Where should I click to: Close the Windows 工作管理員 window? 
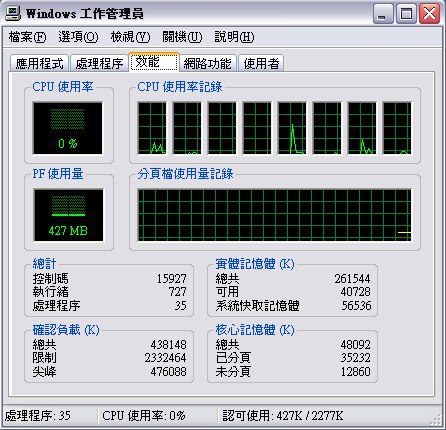pos(429,14)
